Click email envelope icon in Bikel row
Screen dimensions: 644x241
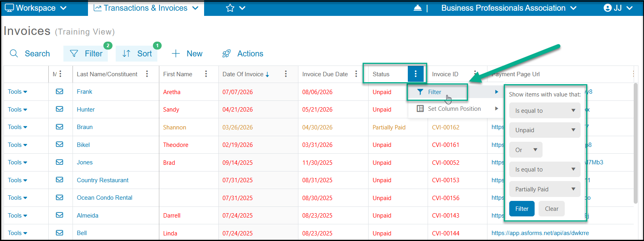coord(59,144)
